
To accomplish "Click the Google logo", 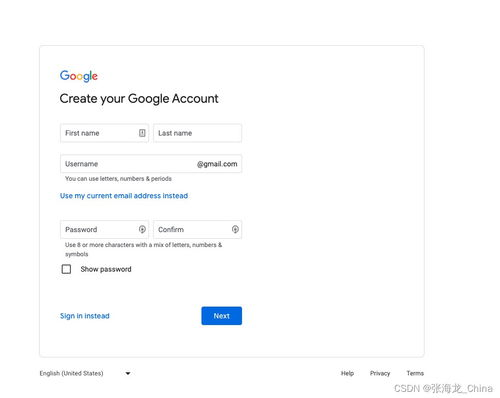I will (x=79, y=76).
